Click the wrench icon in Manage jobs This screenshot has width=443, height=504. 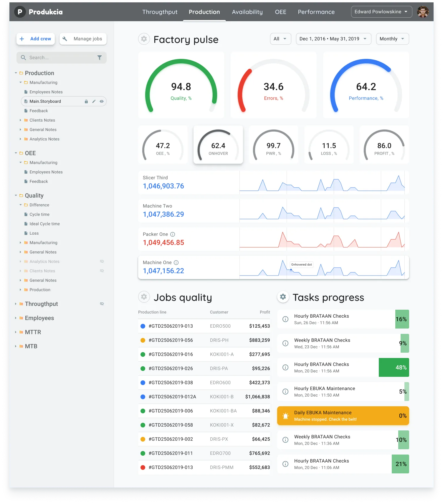pyautogui.click(x=65, y=39)
